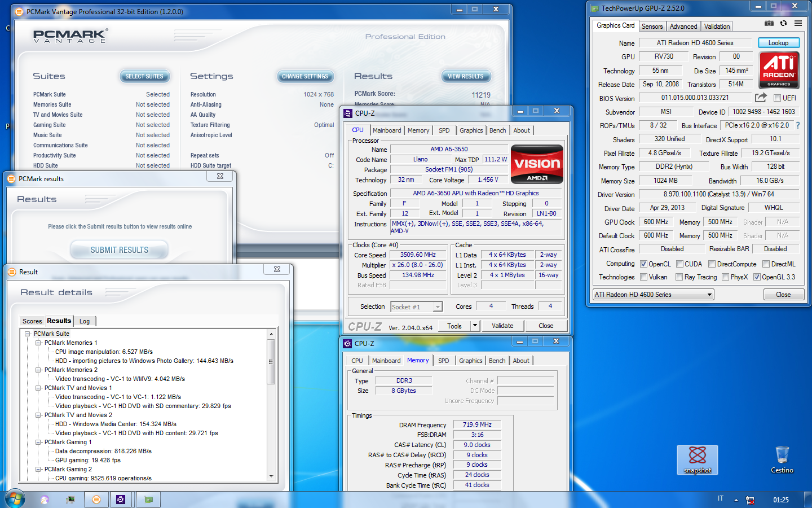Click the Pale Moon browser taskbar icon
Screen dimensions: 812x508
click(x=45, y=500)
